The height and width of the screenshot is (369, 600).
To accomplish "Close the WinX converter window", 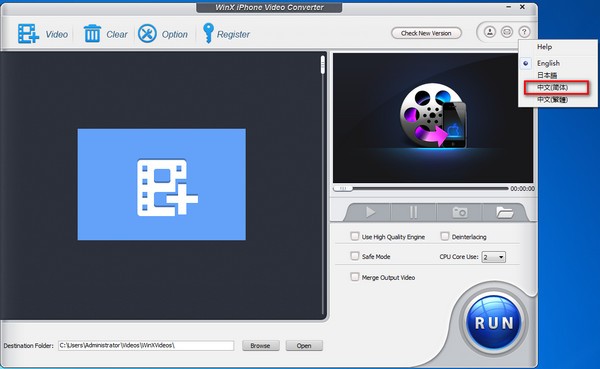I will click(522, 7).
